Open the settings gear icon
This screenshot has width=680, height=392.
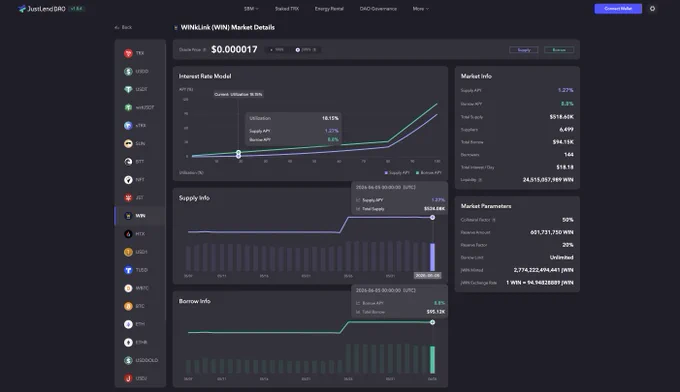click(652, 9)
